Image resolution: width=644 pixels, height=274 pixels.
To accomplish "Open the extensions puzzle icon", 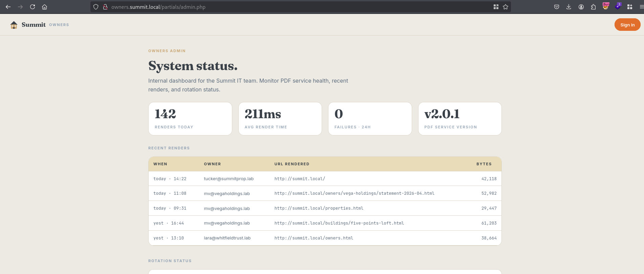I will pyautogui.click(x=593, y=7).
